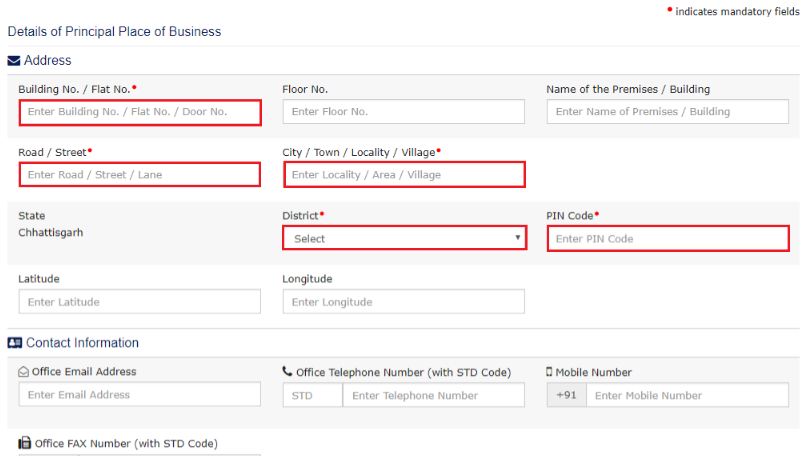Click the Enter Telephone Number field
This screenshot has width=805, height=475.
[x=433, y=395]
